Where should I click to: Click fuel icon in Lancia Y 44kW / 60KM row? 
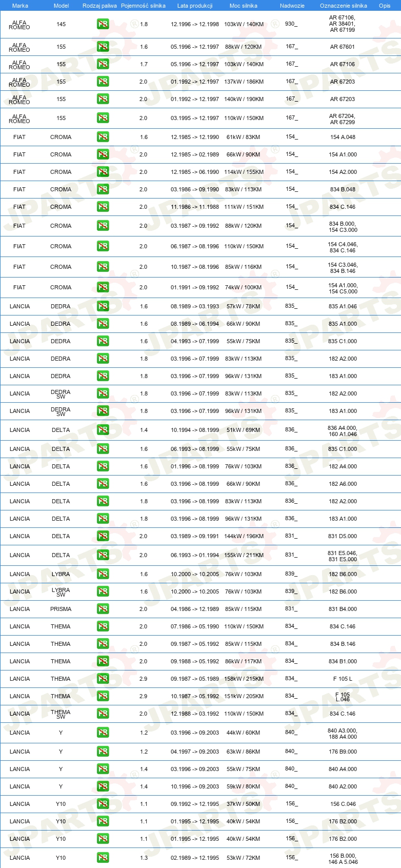(x=103, y=733)
